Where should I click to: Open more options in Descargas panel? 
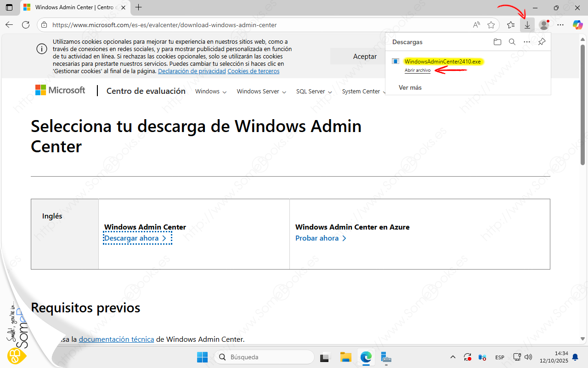pos(527,42)
